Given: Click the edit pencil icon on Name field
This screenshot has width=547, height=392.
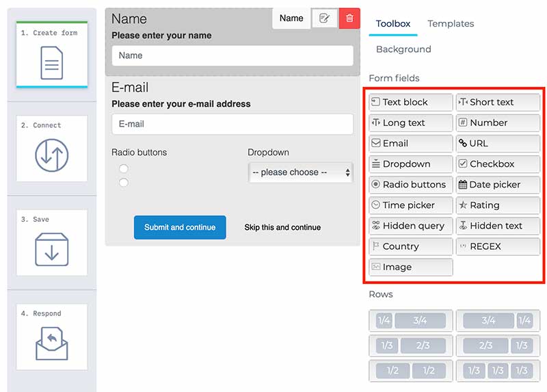Looking at the screenshot, I should click(324, 18).
